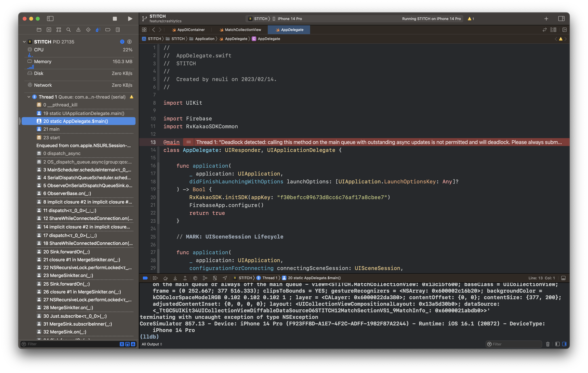This screenshot has height=373, width=588.
Task: Select stack frame 21 main
Action: point(51,129)
